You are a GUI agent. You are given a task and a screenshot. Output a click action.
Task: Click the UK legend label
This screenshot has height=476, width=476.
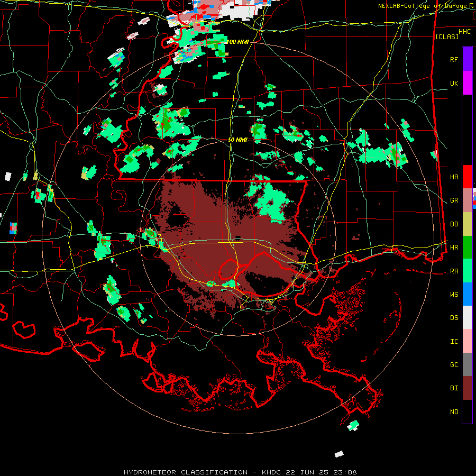pos(454,83)
